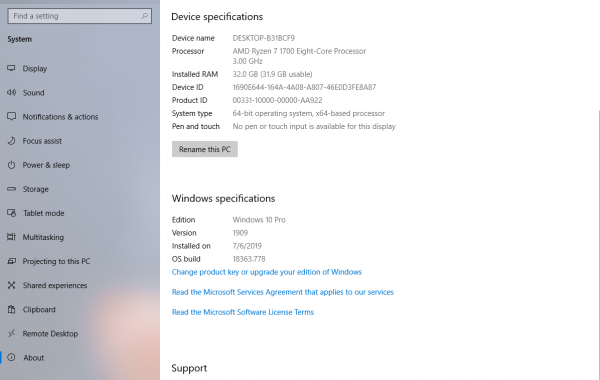Screen dimensions: 600x380
Task: Click the Pen and touch label
Action: click(x=196, y=126)
